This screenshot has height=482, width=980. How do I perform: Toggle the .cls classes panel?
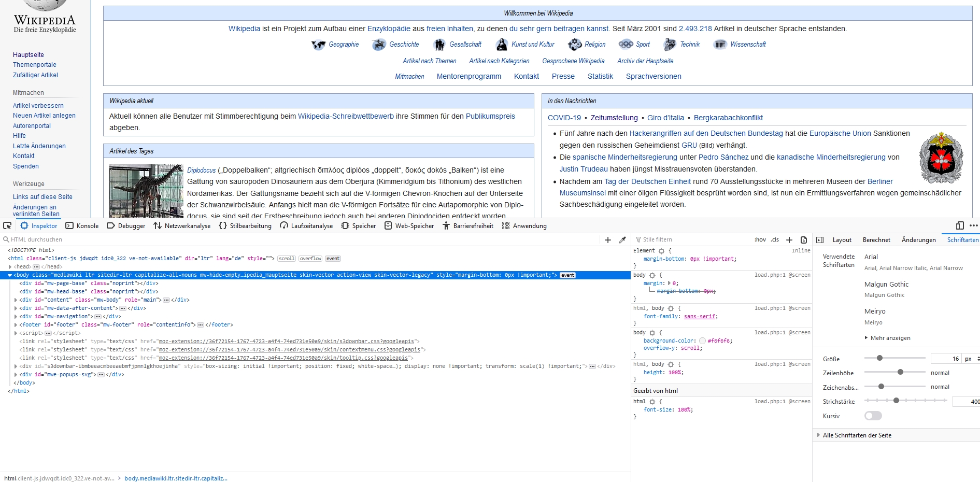[775, 239]
